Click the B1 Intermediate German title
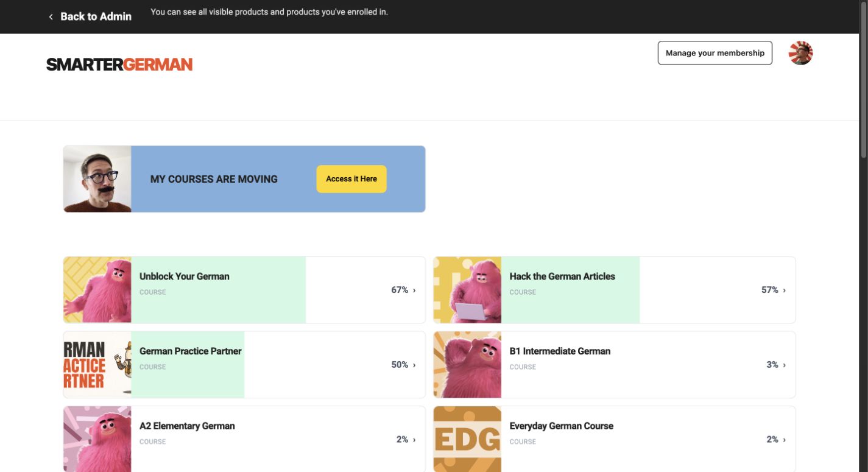Viewport: 868px width, 472px height. coord(560,351)
